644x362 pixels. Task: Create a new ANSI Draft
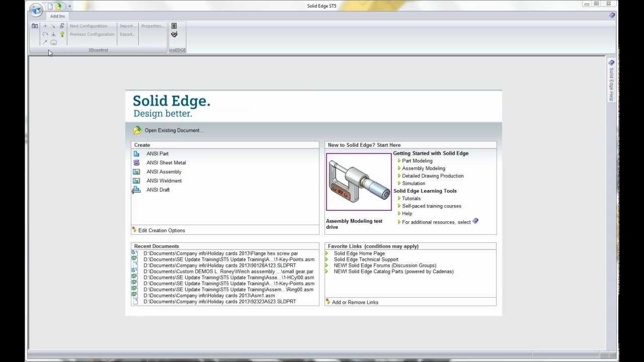(x=158, y=190)
